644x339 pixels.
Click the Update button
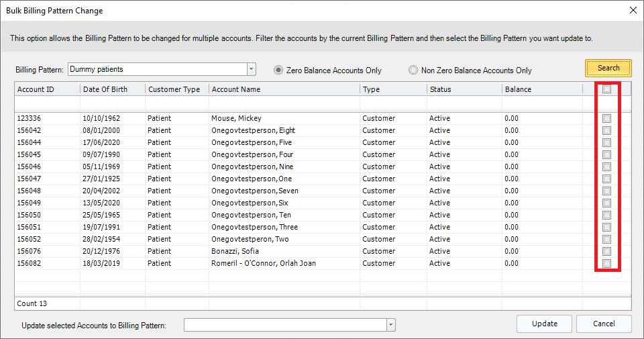click(544, 324)
